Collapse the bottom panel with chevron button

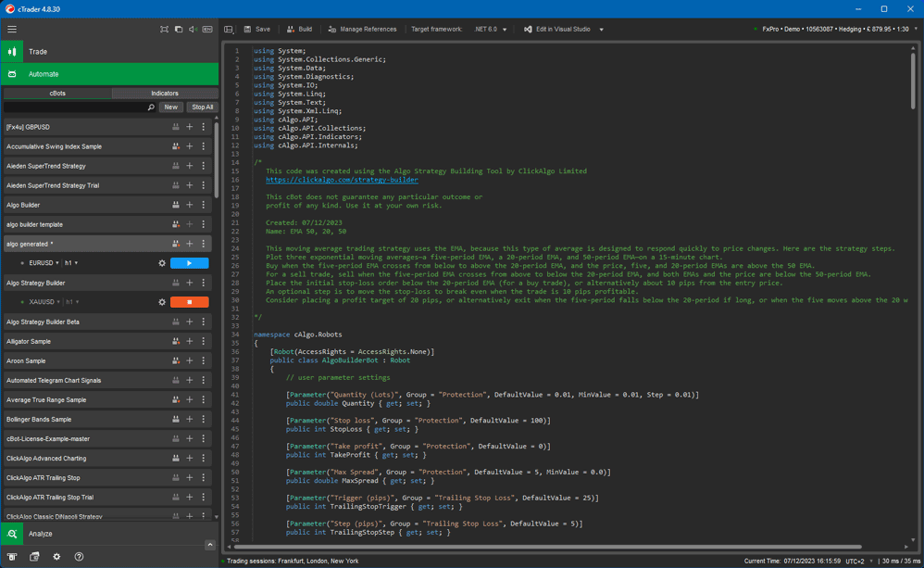point(210,545)
